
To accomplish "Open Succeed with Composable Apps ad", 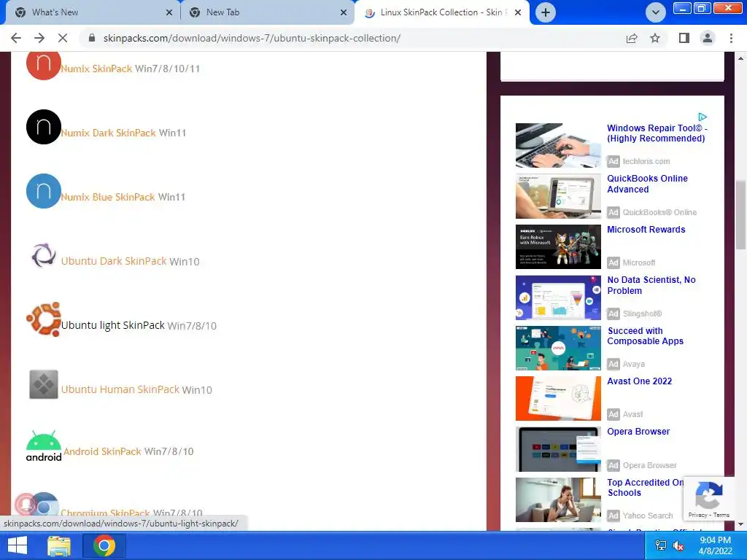I will (646, 335).
